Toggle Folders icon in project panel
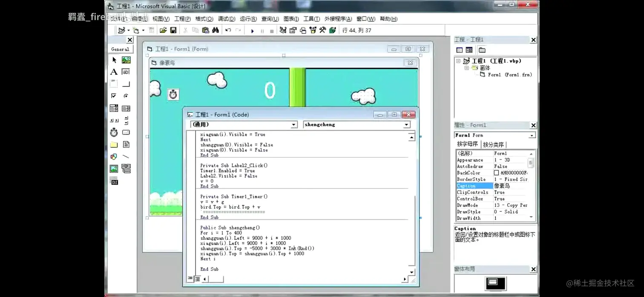 click(x=482, y=50)
